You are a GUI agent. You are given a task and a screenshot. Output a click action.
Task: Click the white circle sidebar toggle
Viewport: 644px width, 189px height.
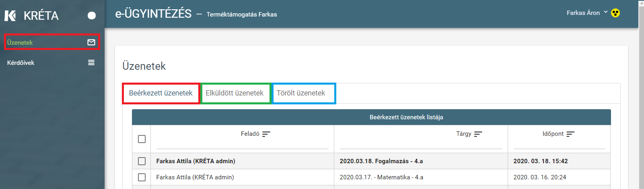[92, 16]
